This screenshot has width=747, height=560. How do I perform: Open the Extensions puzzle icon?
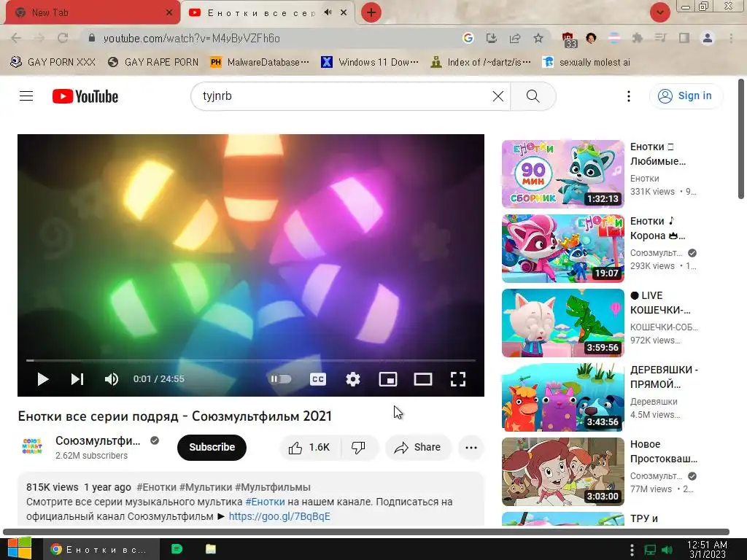tap(637, 38)
